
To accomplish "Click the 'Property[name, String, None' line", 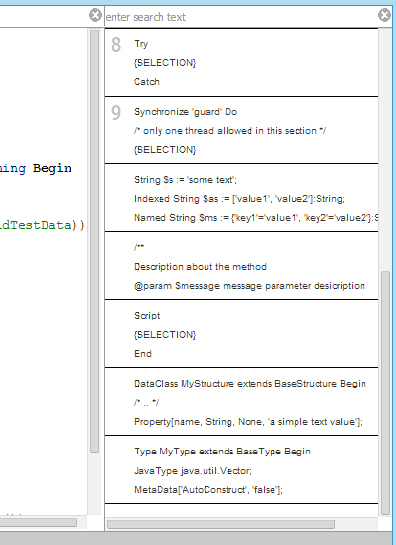I will (248, 422).
